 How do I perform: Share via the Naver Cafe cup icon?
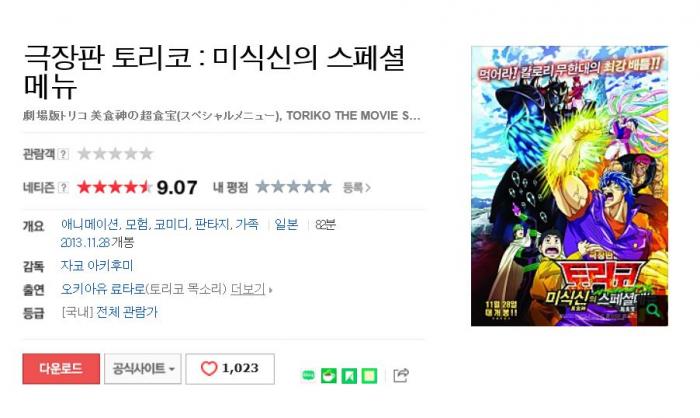tap(329, 376)
